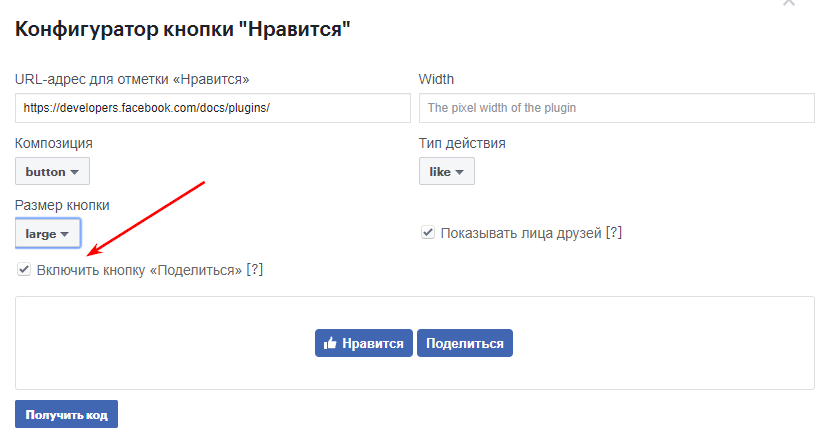Click the Тип действия label

[462, 143]
